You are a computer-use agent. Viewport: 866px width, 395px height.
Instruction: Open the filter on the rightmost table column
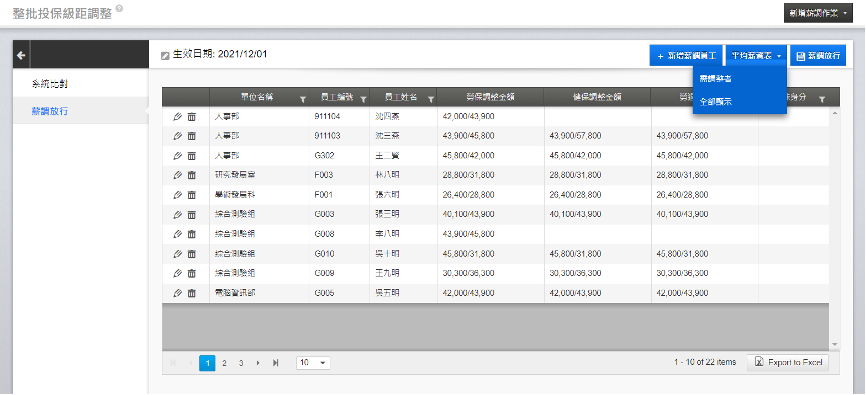click(x=822, y=99)
